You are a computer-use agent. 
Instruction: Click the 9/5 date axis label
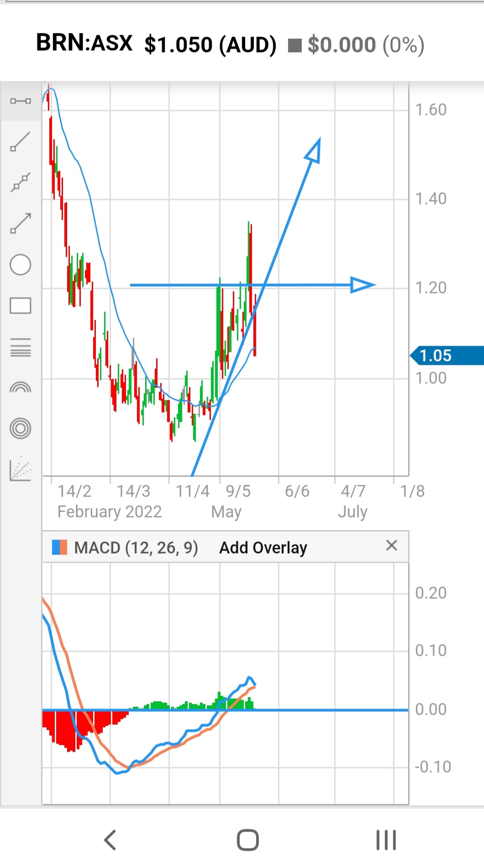click(x=238, y=492)
